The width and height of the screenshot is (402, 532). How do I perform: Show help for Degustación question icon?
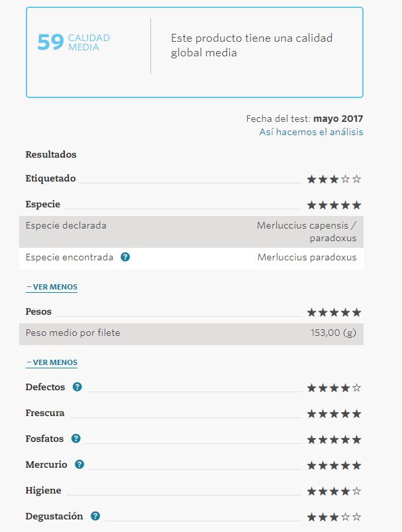tap(95, 516)
